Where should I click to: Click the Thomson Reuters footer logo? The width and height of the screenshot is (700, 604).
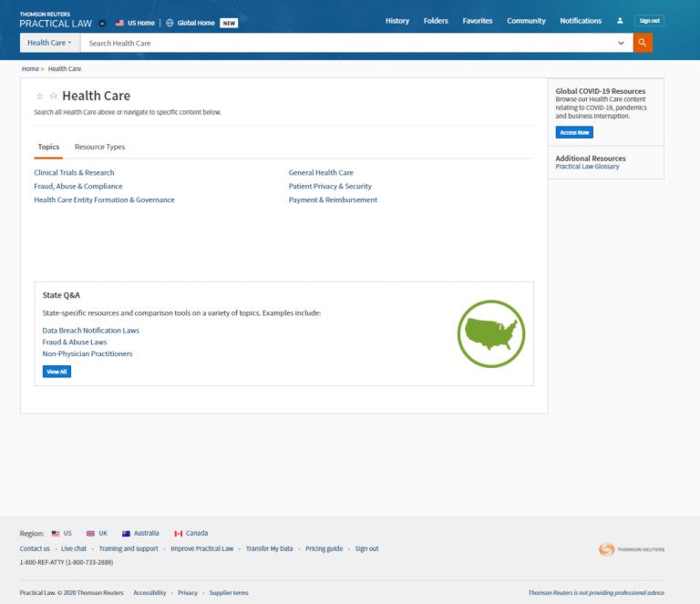click(632, 549)
